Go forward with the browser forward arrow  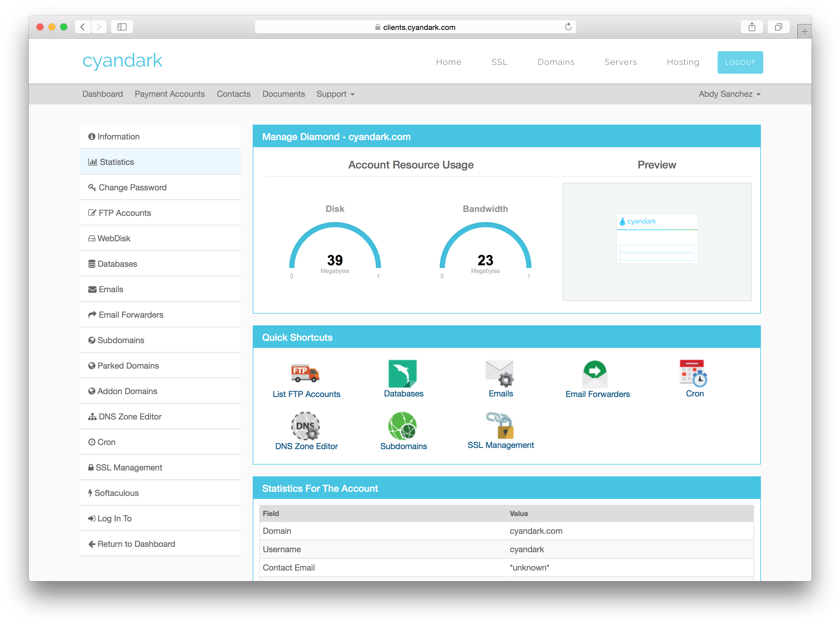click(99, 27)
